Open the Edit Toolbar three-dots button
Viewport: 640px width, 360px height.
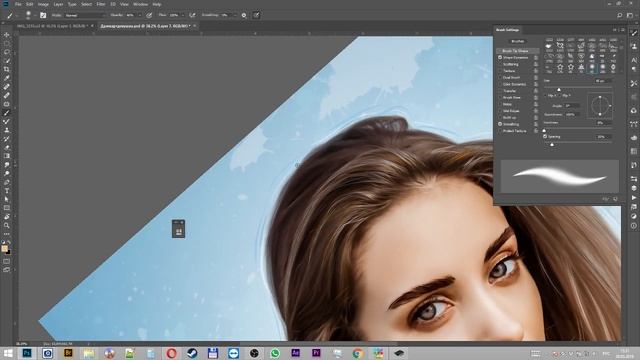pyautogui.click(x=7, y=233)
